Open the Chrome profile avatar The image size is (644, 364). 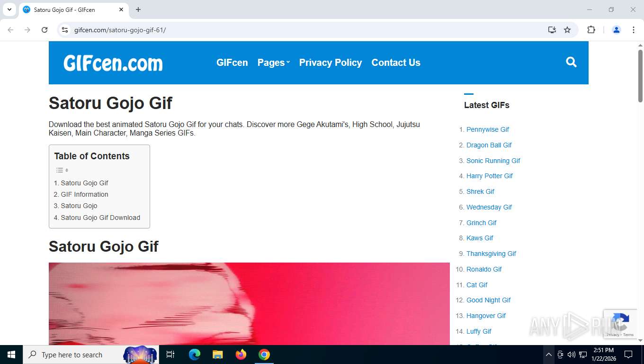point(617,30)
